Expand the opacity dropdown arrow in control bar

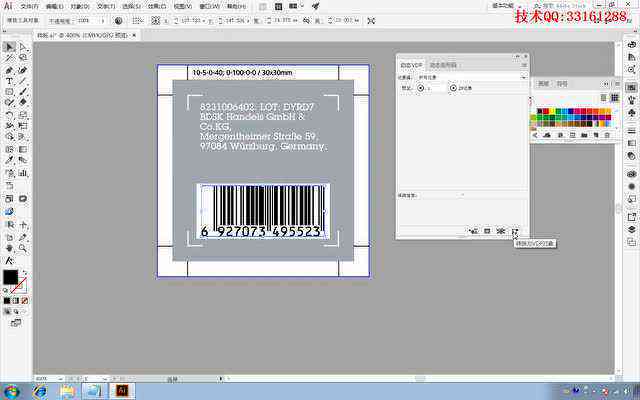tap(103, 20)
